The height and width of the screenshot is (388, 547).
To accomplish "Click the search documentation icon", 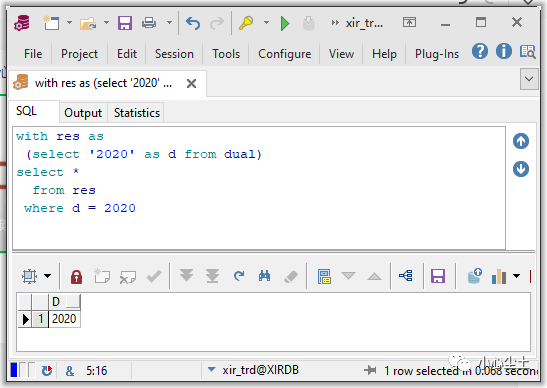I will coord(527,52).
